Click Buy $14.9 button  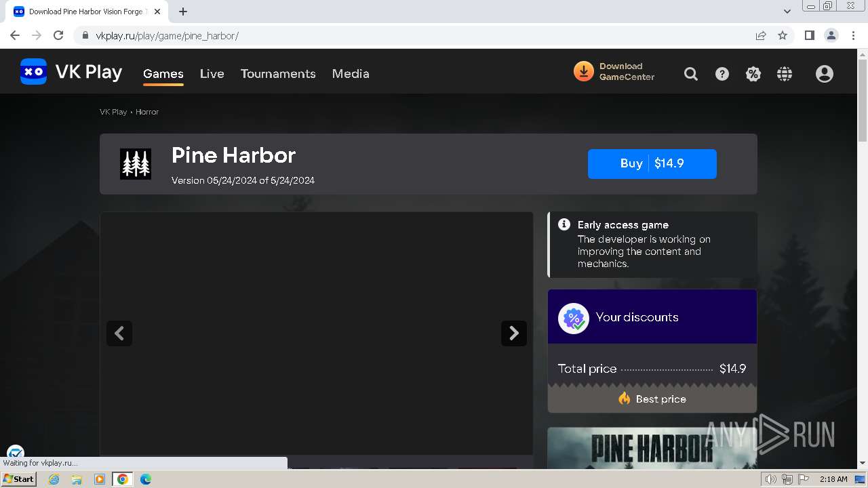click(x=652, y=163)
